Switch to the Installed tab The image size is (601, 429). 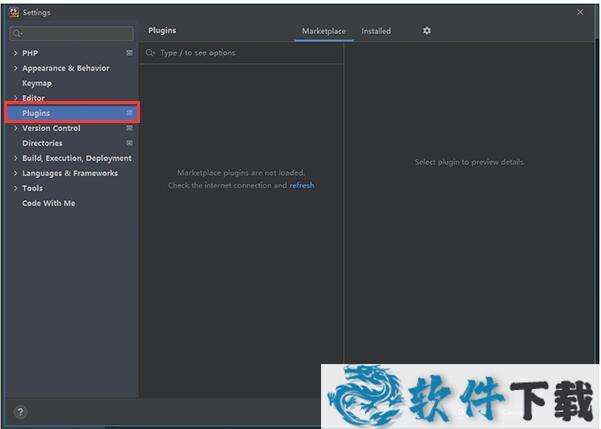[376, 31]
